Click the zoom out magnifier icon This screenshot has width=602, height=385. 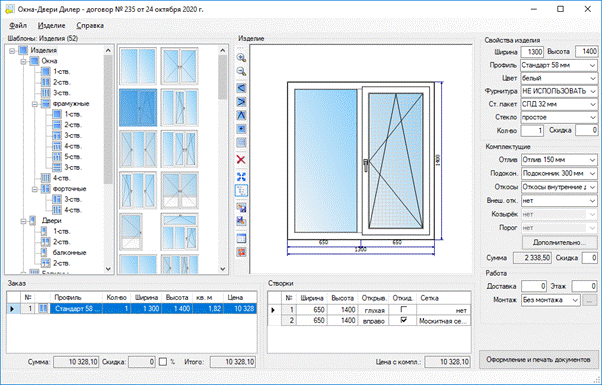point(241,72)
